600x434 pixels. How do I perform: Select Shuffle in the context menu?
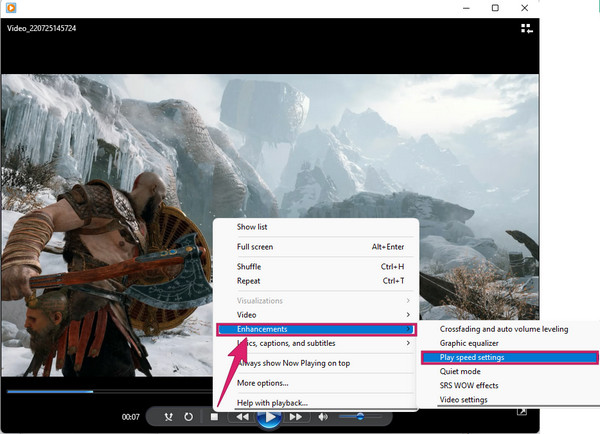(316, 267)
